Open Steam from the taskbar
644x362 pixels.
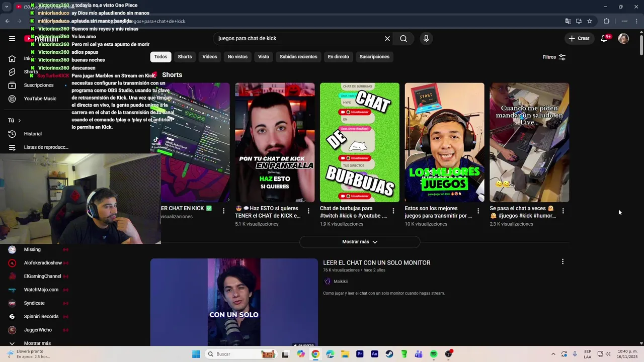pyautogui.click(x=389, y=354)
